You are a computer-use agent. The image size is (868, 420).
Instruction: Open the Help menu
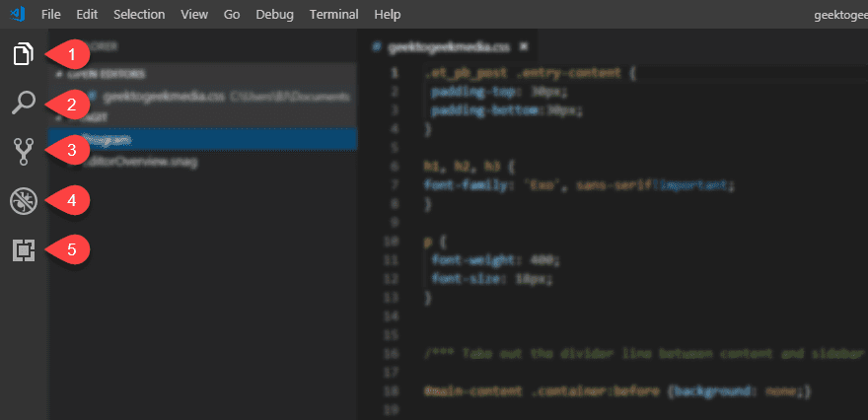pyautogui.click(x=388, y=15)
